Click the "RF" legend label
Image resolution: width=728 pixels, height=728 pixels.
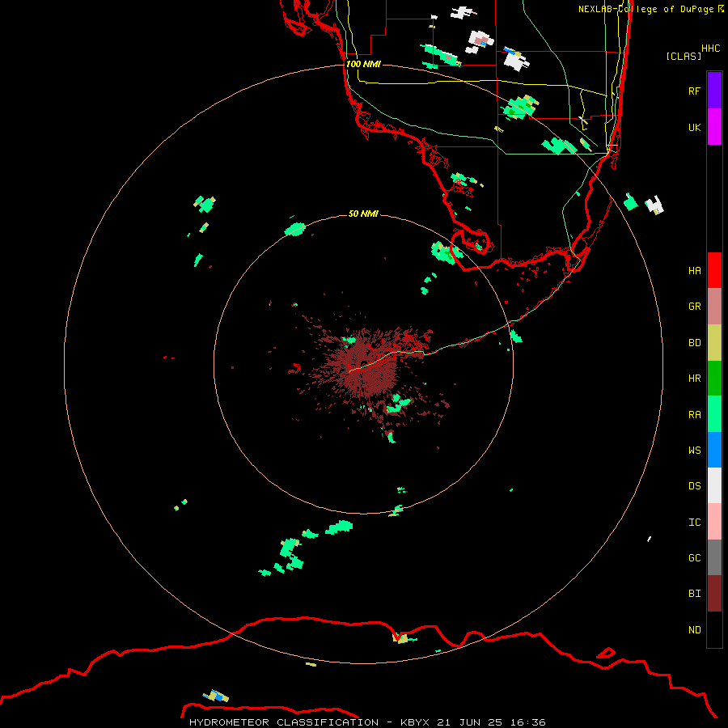click(694, 91)
